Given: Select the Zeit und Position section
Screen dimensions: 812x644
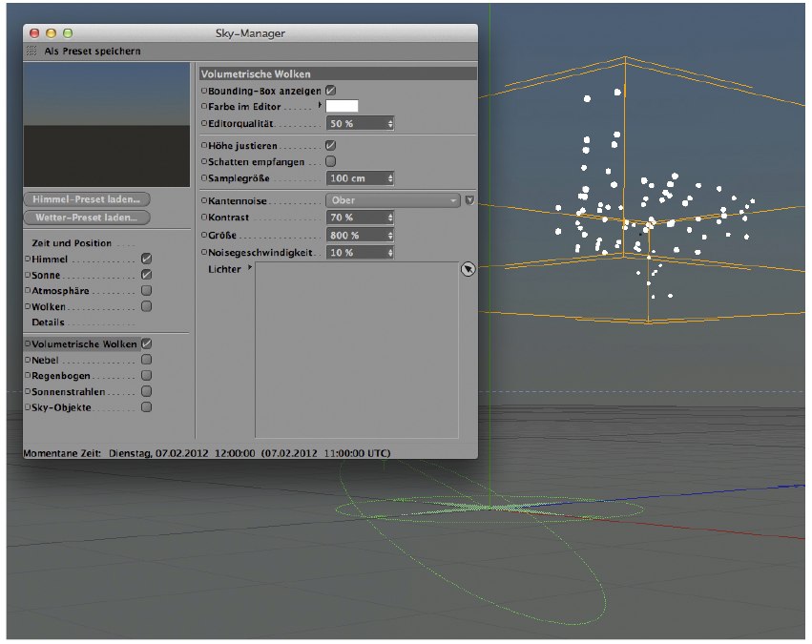Looking at the screenshot, I should click(72, 243).
